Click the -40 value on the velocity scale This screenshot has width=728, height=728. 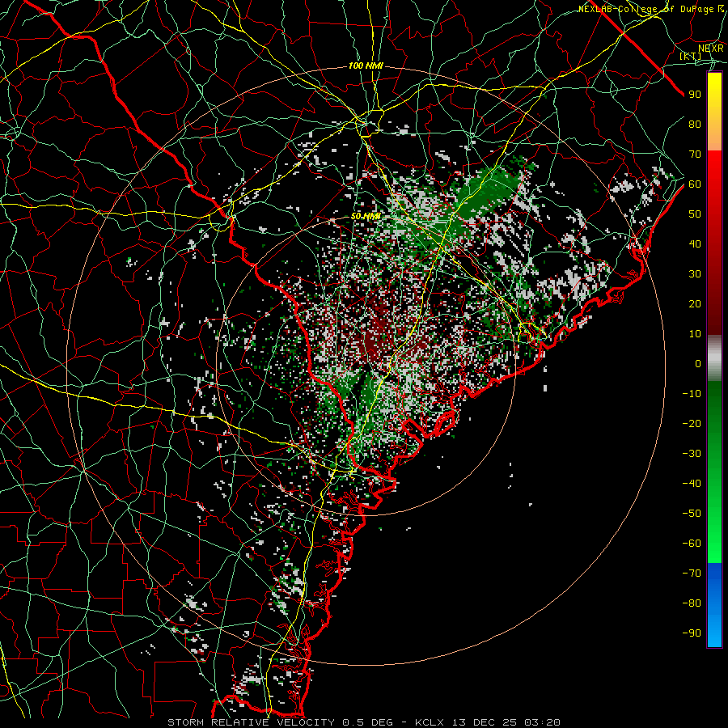coord(692,484)
